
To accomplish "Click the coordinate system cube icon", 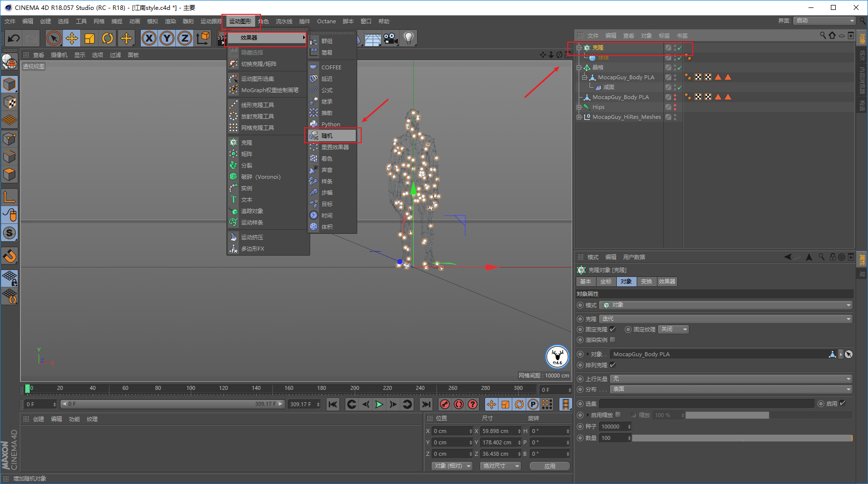I will [x=203, y=38].
